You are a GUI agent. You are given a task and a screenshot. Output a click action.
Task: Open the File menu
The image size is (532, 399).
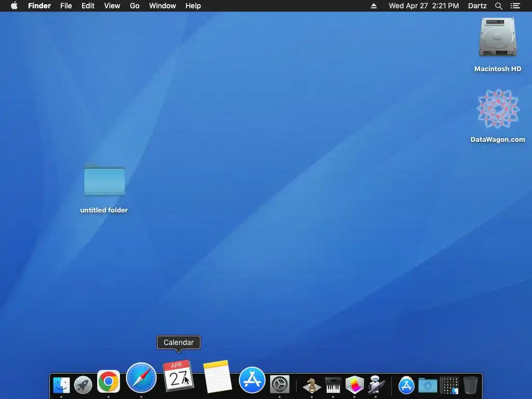pyautogui.click(x=66, y=6)
